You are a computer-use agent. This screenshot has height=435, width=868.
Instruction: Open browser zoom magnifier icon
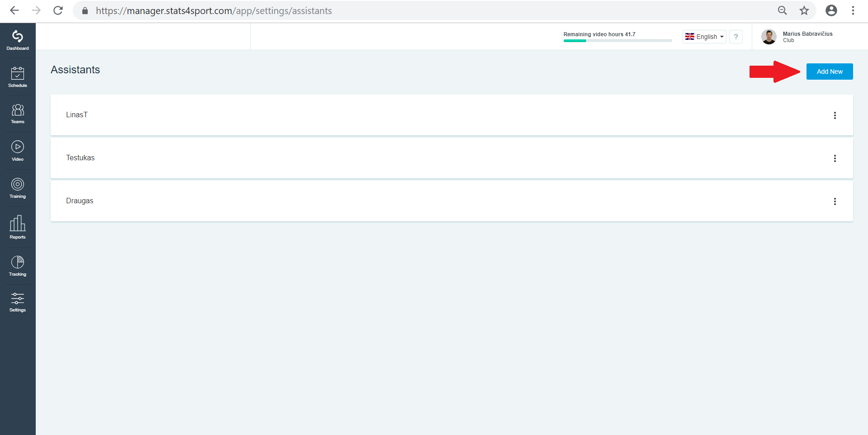click(783, 10)
